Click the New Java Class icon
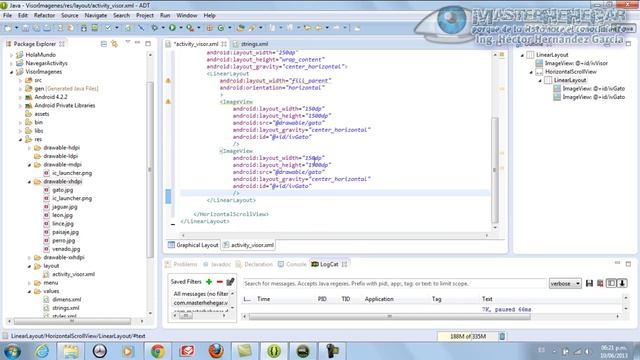This screenshot has width=640, height=360. point(221,28)
